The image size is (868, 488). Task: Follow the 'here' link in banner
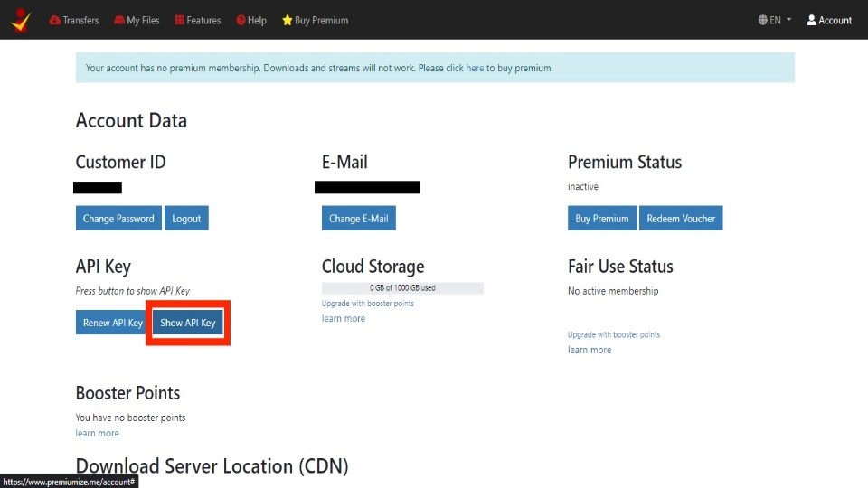[x=475, y=68]
